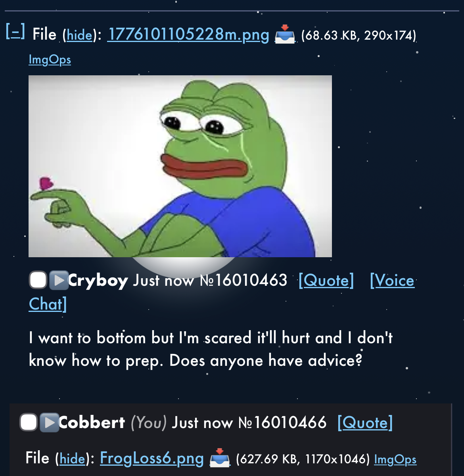Tick the checkbox on Cryboy's post

(x=38, y=280)
